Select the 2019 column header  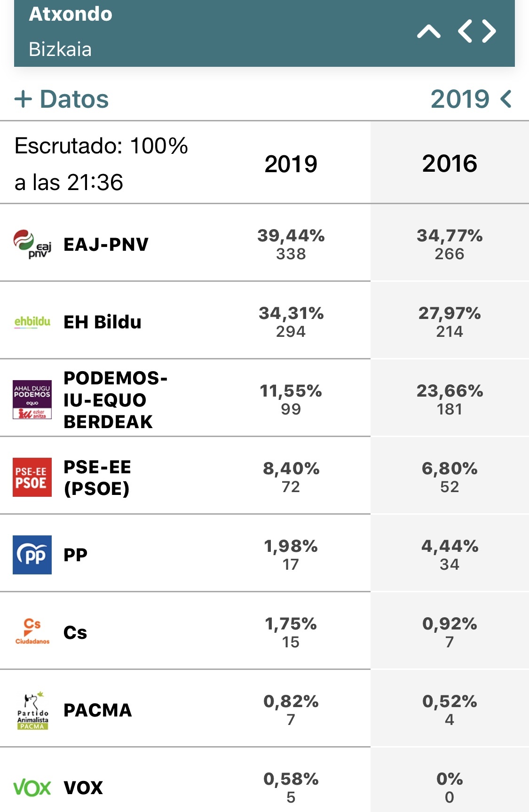pos(291,164)
